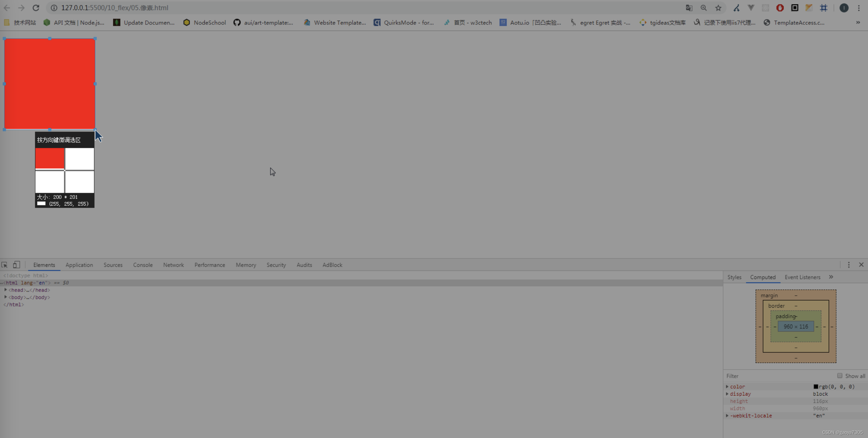Open the 首页 - w3ctech bookmark

468,23
